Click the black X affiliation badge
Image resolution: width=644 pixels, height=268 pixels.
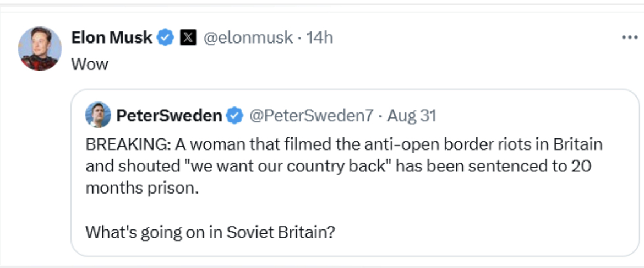(189, 38)
